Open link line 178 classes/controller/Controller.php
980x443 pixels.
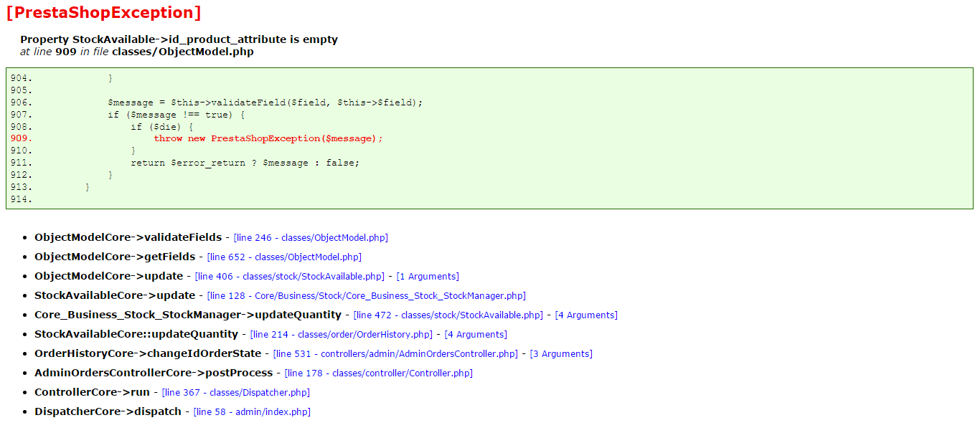(x=379, y=373)
